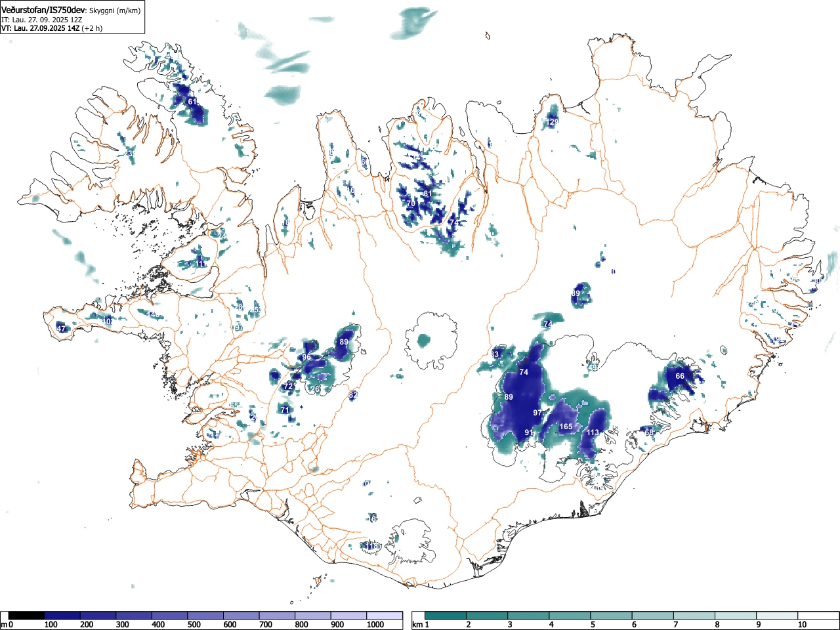Click the 500–600 m legend color segment
Viewport: 840px width, 630px height.
205,616
